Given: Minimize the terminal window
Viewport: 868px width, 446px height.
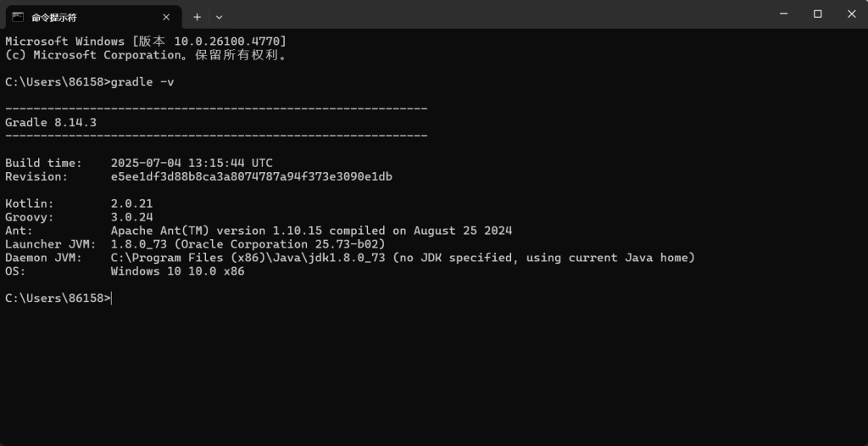Looking at the screenshot, I should 778,14.
